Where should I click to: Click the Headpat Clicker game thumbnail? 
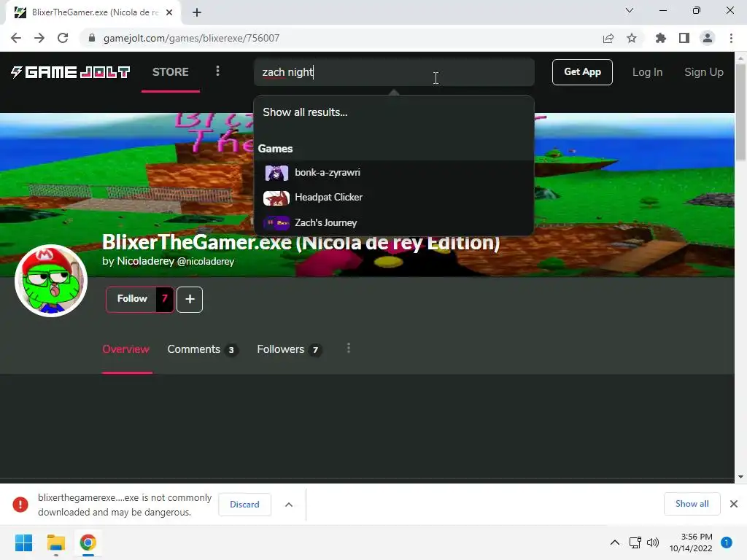coord(276,198)
